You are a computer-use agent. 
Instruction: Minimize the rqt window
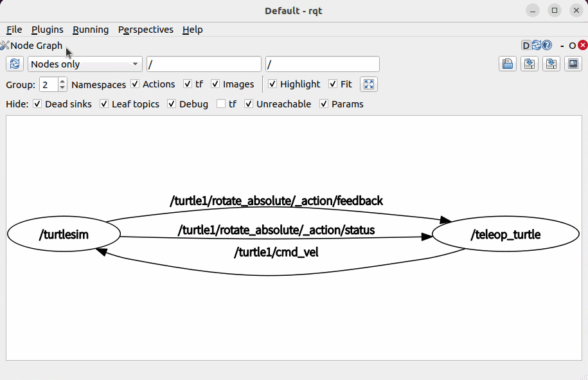(x=533, y=10)
